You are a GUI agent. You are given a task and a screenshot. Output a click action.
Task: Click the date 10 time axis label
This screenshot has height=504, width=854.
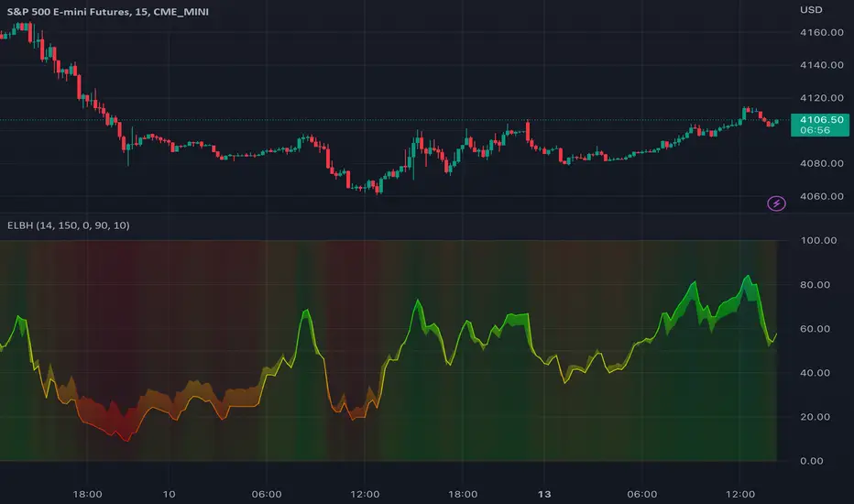click(170, 494)
